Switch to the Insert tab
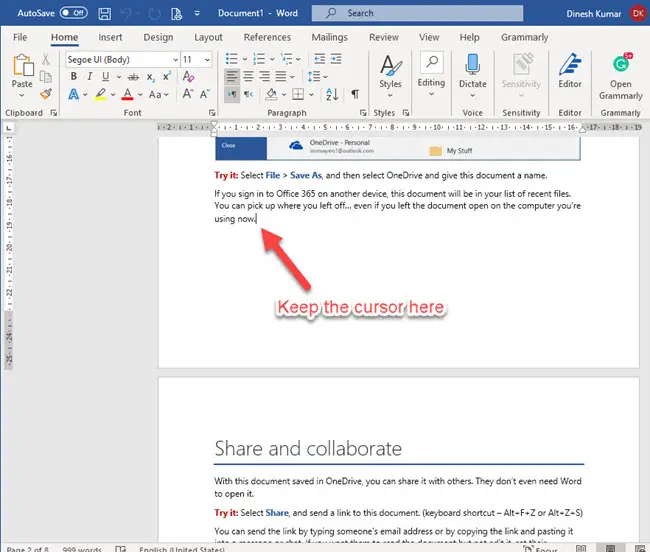Screen dimensions: 650x552 click(x=110, y=37)
